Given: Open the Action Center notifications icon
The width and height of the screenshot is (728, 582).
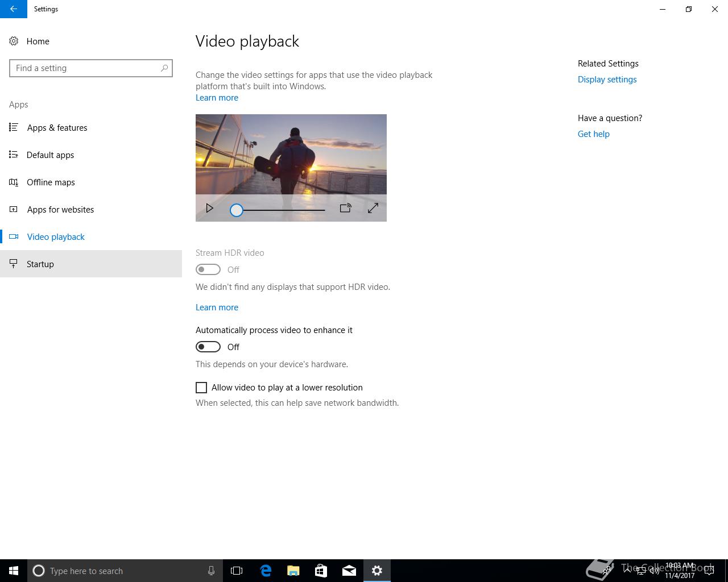Looking at the screenshot, I should (709, 571).
